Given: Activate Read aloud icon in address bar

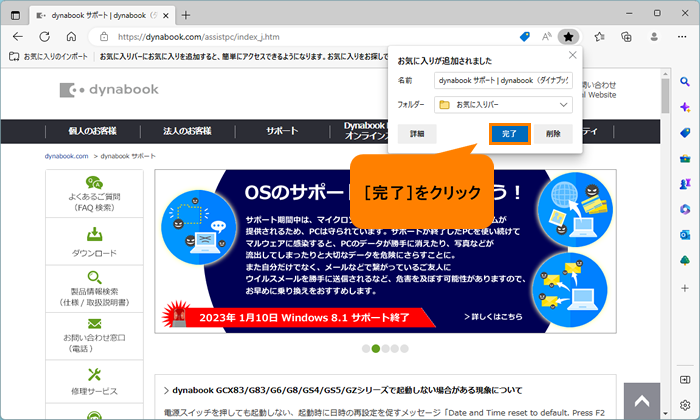Looking at the screenshot, I should pos(546,37).
